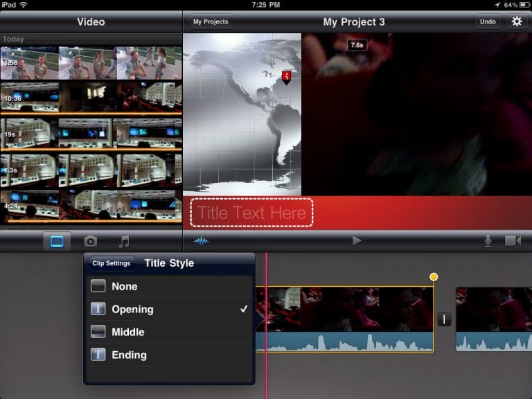This screenshot has width=532, height=399.
Task: Tap the yellow clip trim handle
Action: click(x=433, y=277)
